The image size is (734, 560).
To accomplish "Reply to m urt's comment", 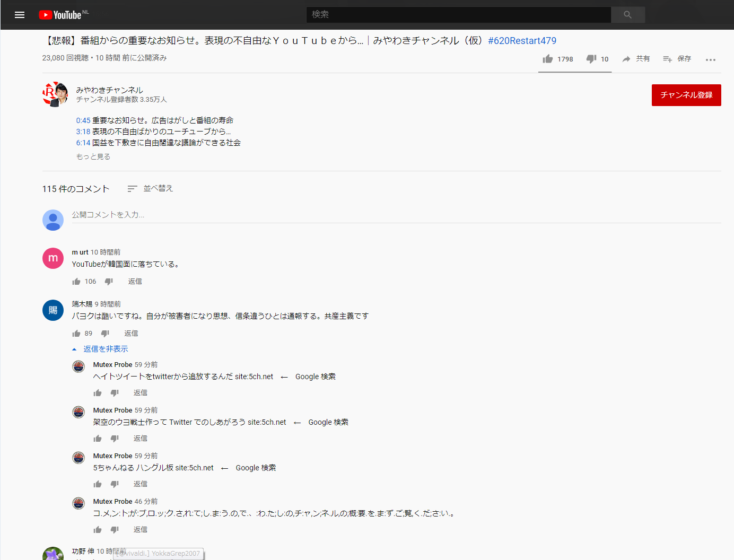I will tap(135, 282).
